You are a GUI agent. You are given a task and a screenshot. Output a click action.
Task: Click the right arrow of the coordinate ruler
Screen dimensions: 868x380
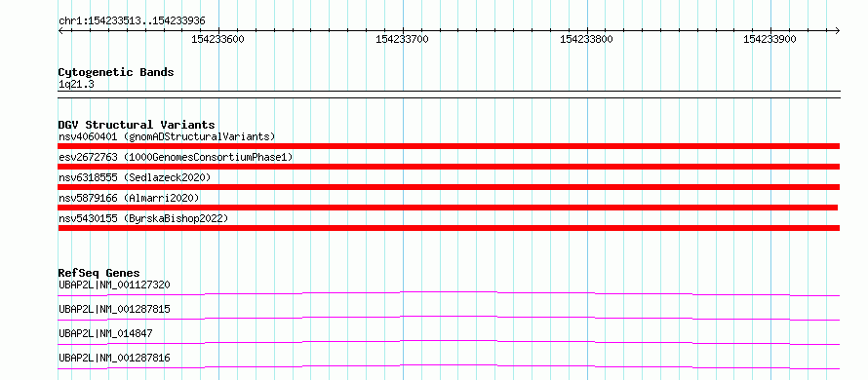(837, 30)
